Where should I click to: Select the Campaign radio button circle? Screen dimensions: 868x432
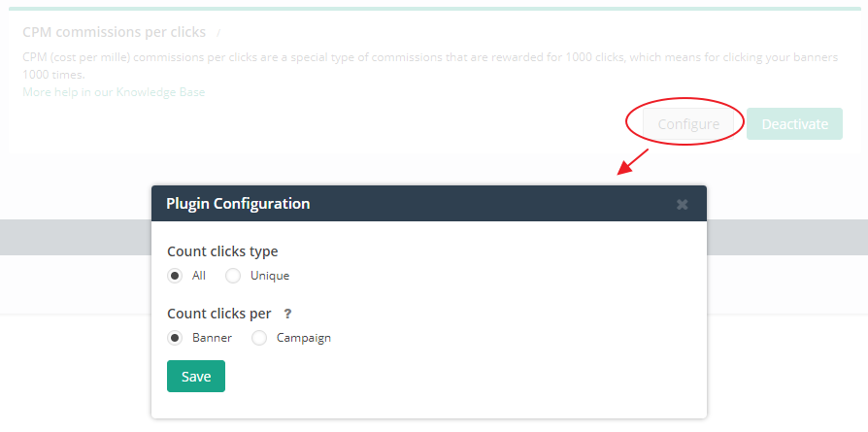(259, 338)
